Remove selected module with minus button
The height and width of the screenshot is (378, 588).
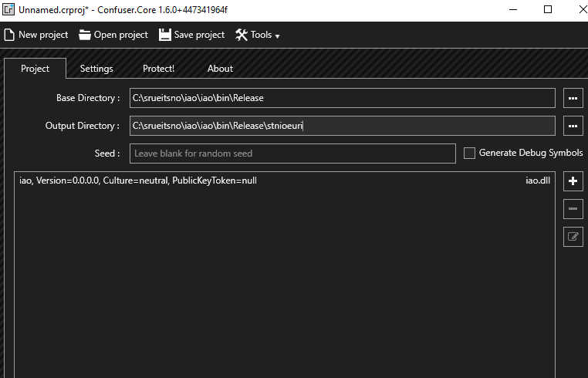(573, 209)
